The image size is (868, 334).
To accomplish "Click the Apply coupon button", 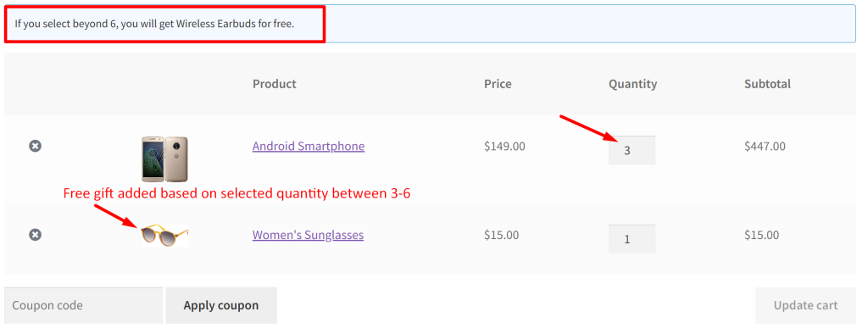I will (x=221, y=305).
